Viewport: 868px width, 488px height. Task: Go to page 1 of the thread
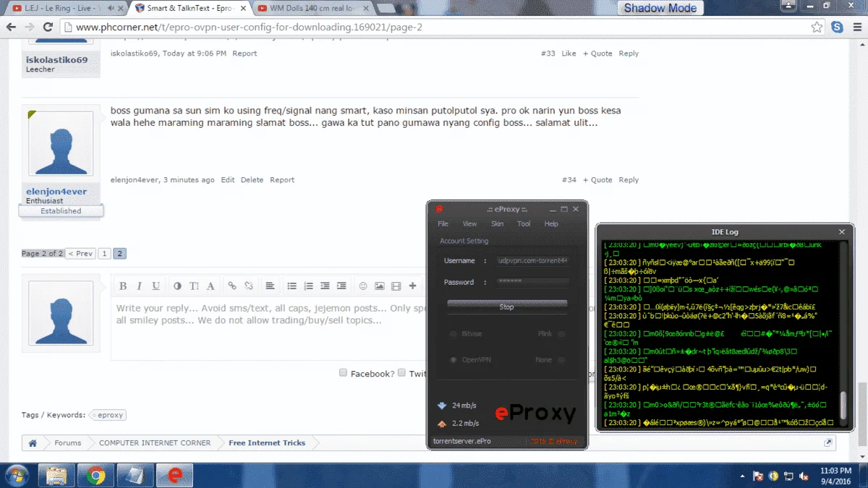coord(104,254)
